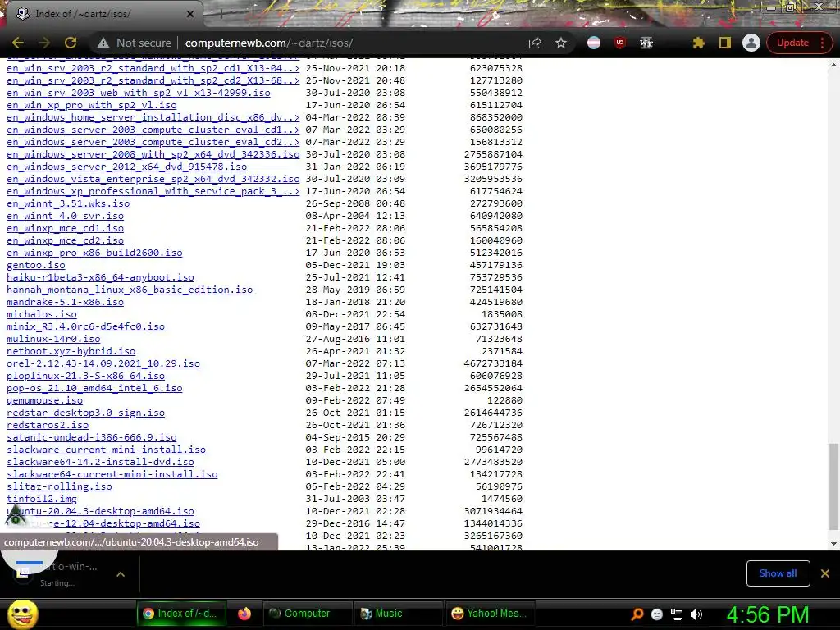Click the slitaz-rolling.iso link
Image resolution: width=840 pixels, height=630 pixels.
[59, 487]
